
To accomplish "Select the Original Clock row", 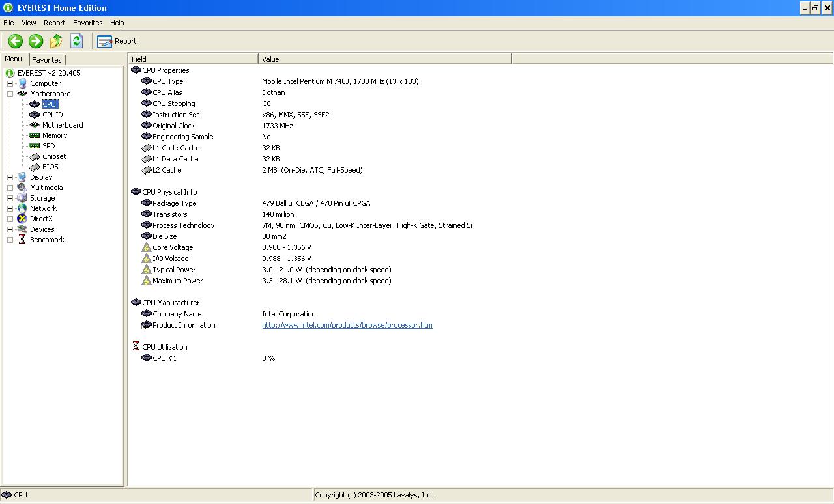I will tap(480, 126).
